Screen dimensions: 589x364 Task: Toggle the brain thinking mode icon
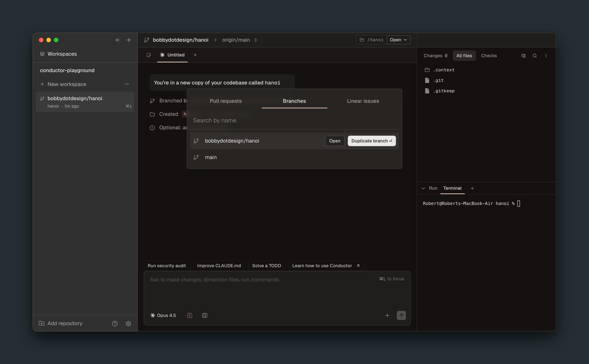(x=190, y=315)
